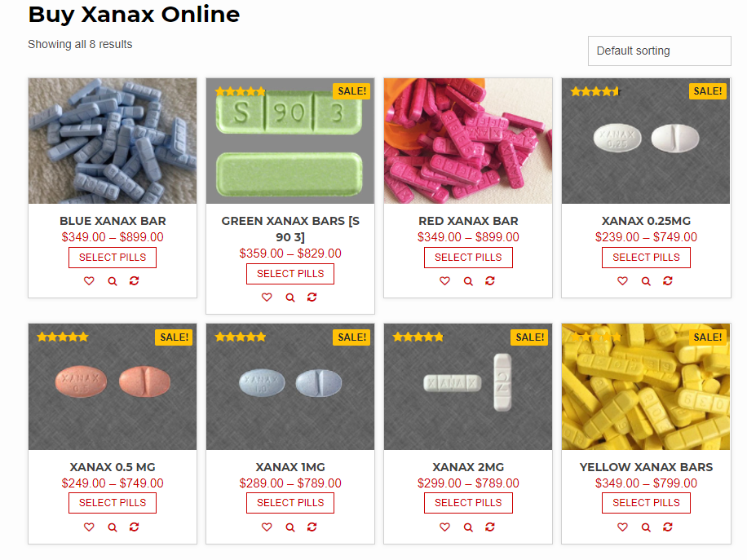Click Select Pills button under Xanax 1mg
Image resolution: width=747 pixels, height=560 pixels.
pos(290,503)
